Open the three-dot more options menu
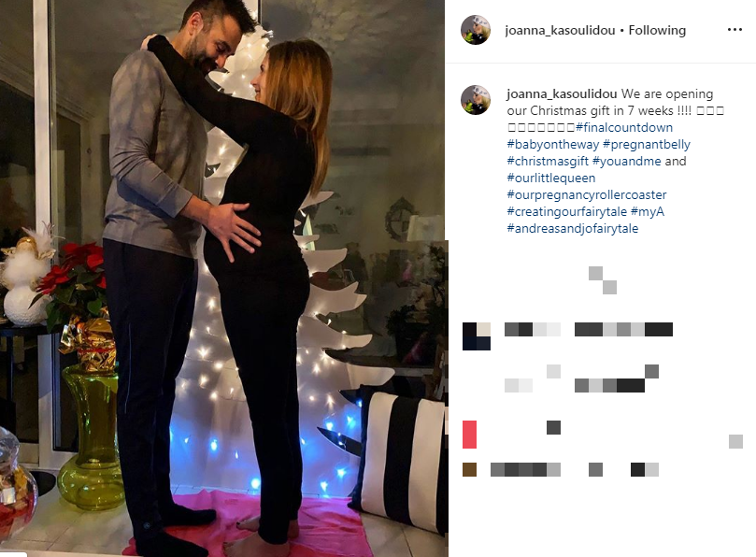Screen dimensions: 756x557 point(735,30)
